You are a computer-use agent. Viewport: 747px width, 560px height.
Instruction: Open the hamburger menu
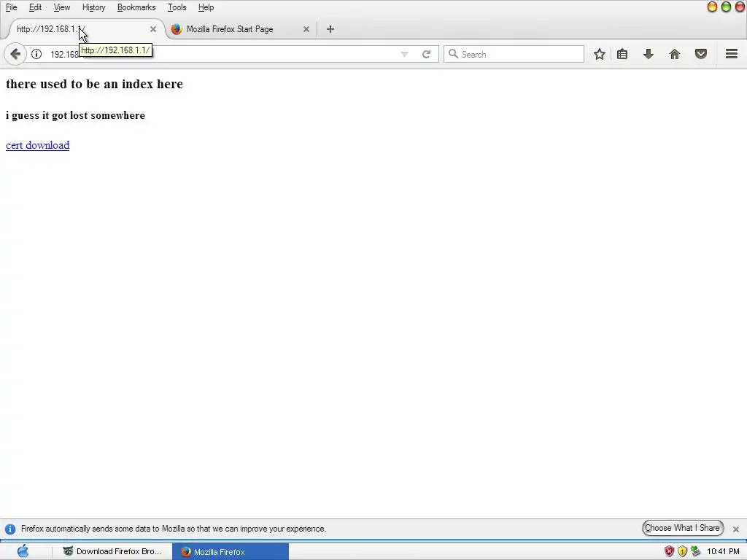click(732, 54)
